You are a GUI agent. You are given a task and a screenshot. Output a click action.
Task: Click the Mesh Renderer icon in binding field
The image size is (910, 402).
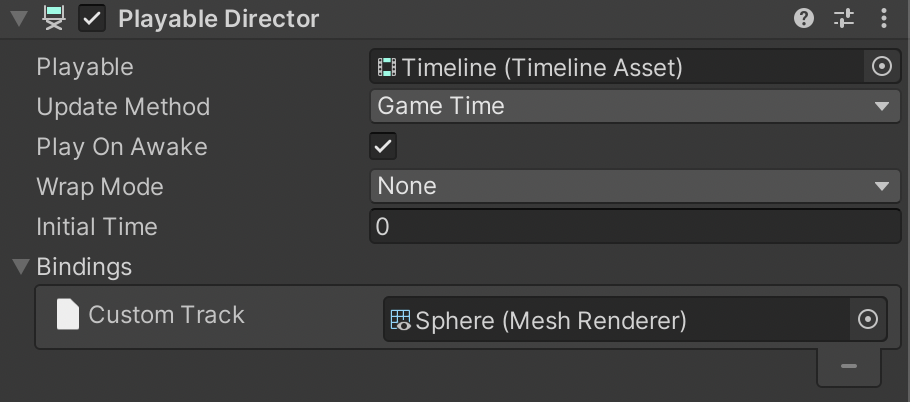400,320
